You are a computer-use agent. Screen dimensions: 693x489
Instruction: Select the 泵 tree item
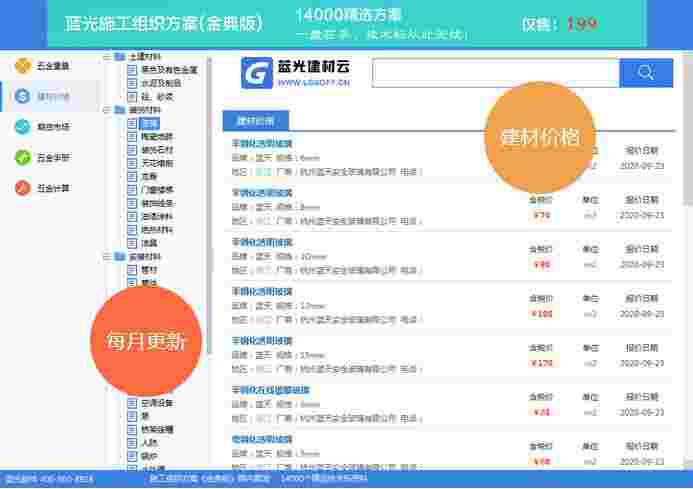click(x=145, y=416)
